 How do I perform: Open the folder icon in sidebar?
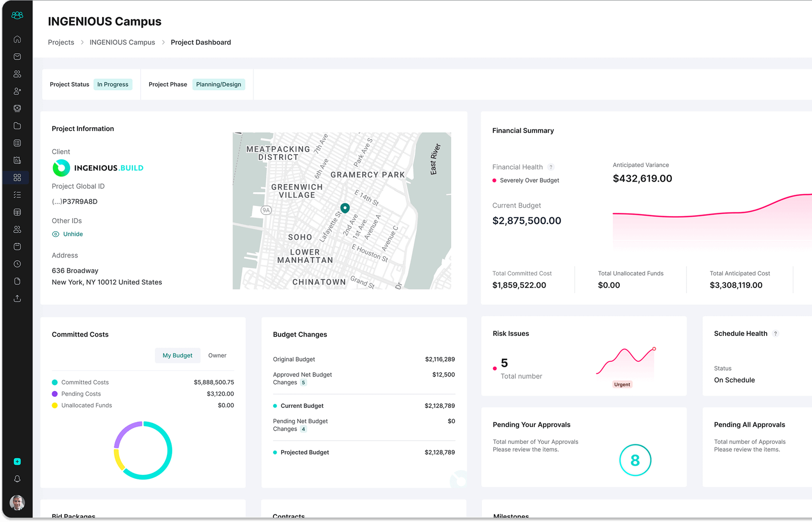click(17, 126)
